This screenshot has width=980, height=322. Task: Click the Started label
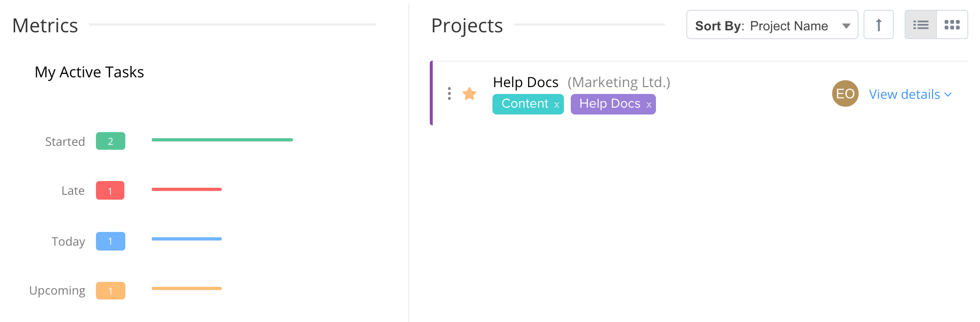[x=65, y=141]
